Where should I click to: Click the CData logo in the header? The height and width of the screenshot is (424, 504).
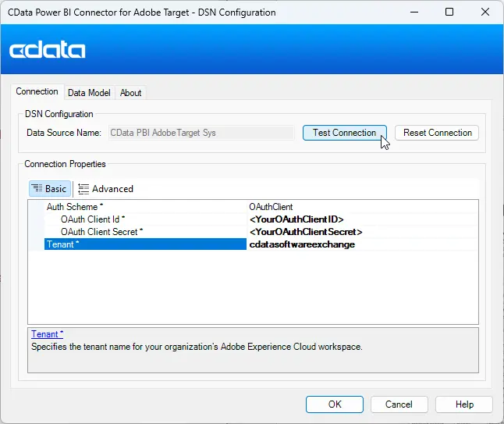(x=48, y=51)
